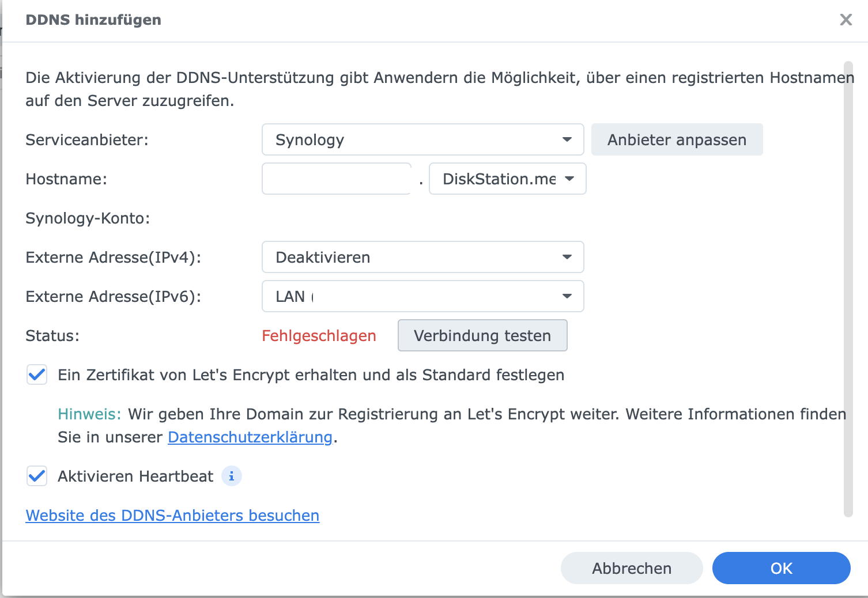Open the Datenschutzerklärung link
The image size is (868, 598).
[x=250, y=437]
